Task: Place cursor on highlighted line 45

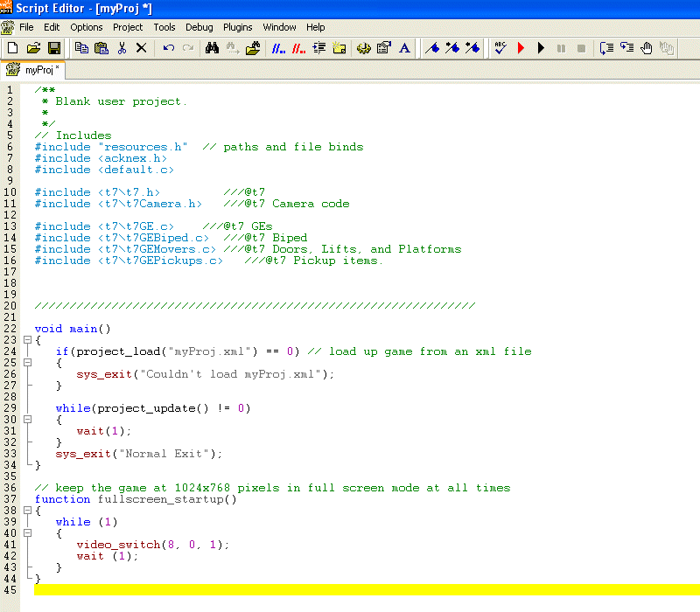Action: pyautogui.click(x=350, y=590)
